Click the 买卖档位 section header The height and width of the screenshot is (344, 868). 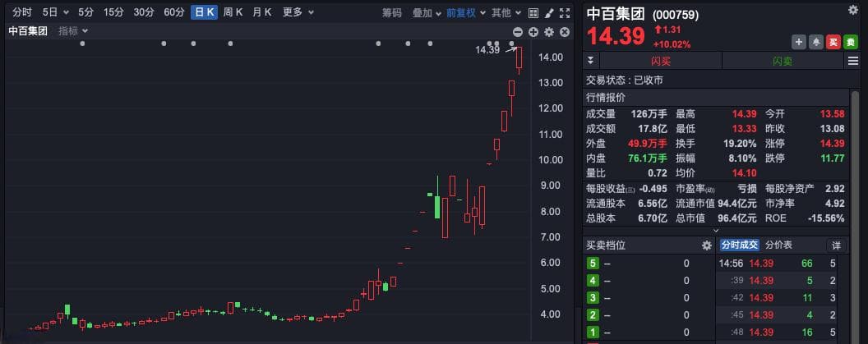pos(606,245)
